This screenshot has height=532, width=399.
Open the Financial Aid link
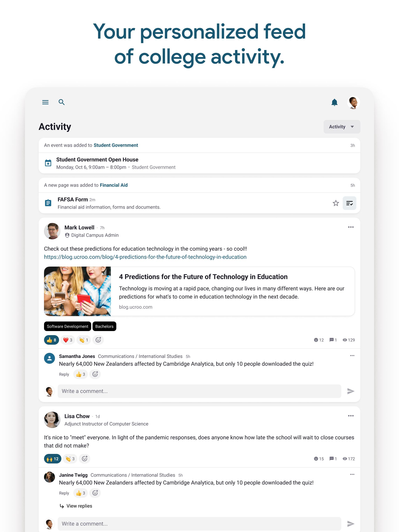click(x=114, y=185)
